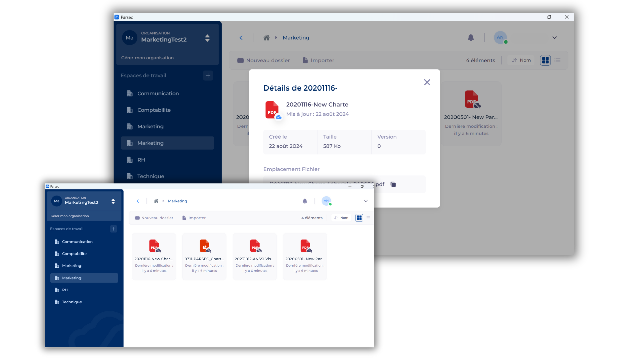Select Technique workspace in front sidebar
This screenshot has height=362, width=644.
(72, 302)
